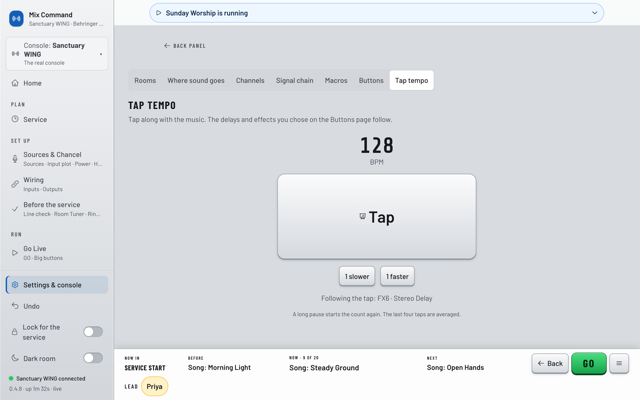This screenshot has width=640, height=400.
Task: Open the Console: Sanctuary WING selector
Action: pos(57,54)
